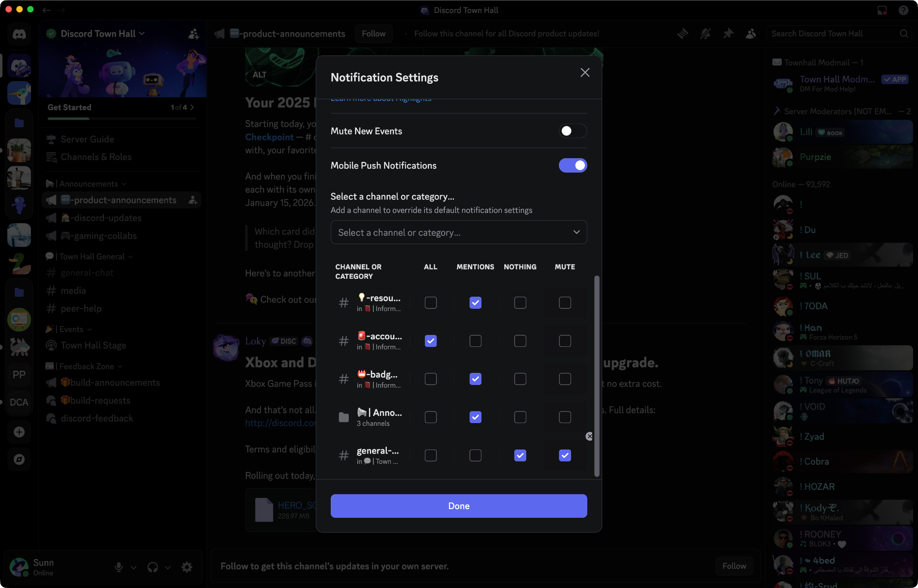918x588 pixels.
Task: Open Purpzie in member list
Action: 843,157
